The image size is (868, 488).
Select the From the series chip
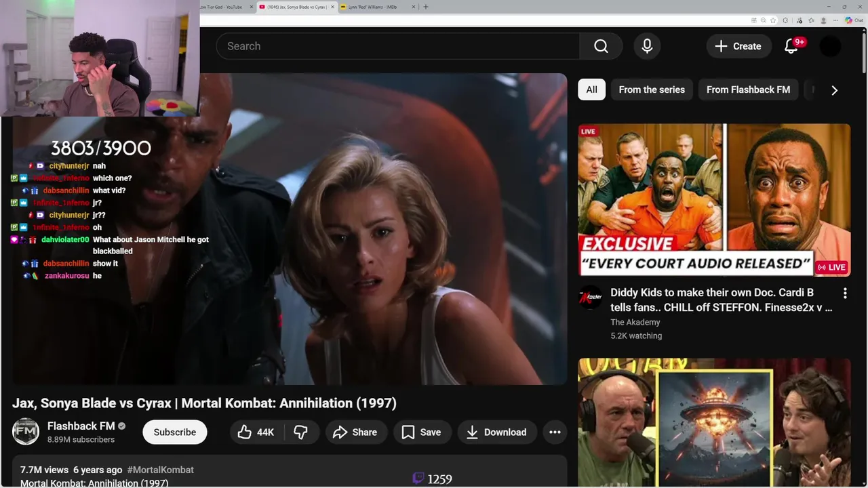click(x=652, y=89)
